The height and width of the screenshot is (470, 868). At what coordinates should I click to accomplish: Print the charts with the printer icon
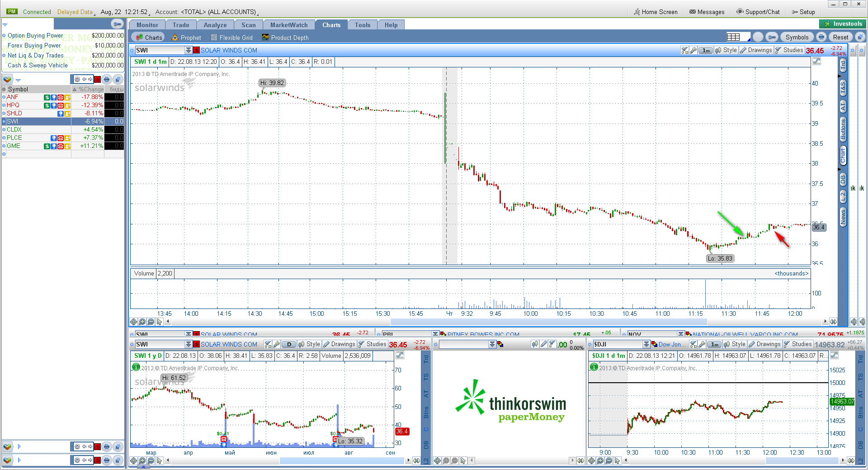tap(821, 37)
